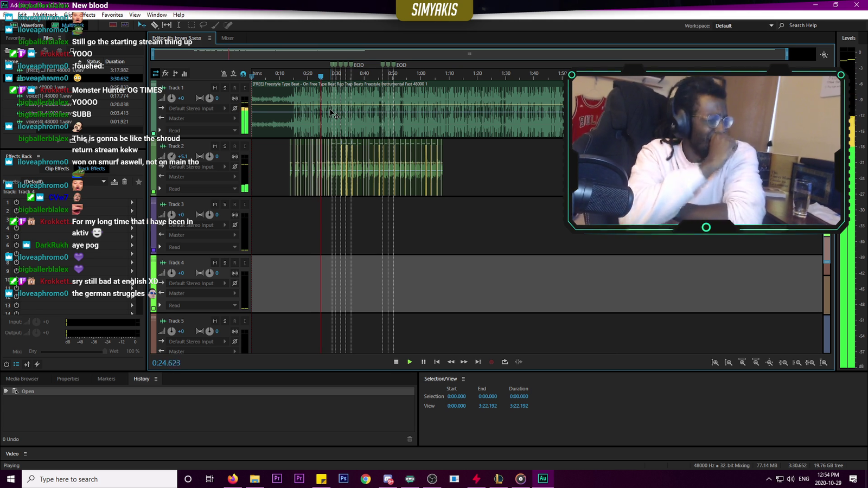This screenshot has height=488, width=868.
Task: Clear history with the trash icon
Action: [410, 439]
